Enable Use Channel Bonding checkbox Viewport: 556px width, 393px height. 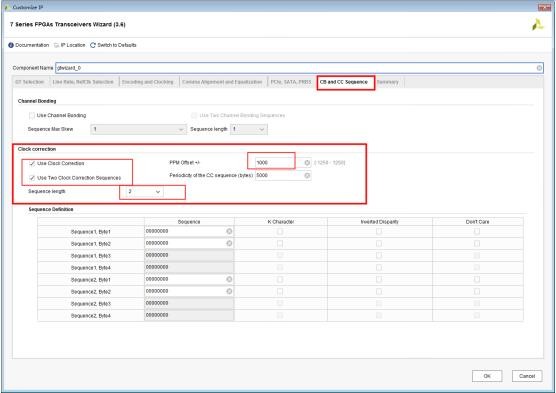point(32,115)
